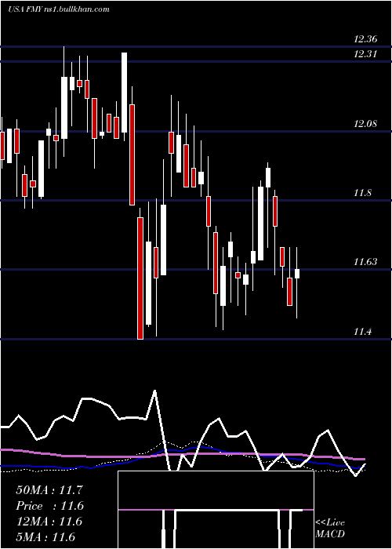The image size is (392, 549).
Task: Click the 50MA : 11.7 readout
Action: pos(49,490)
